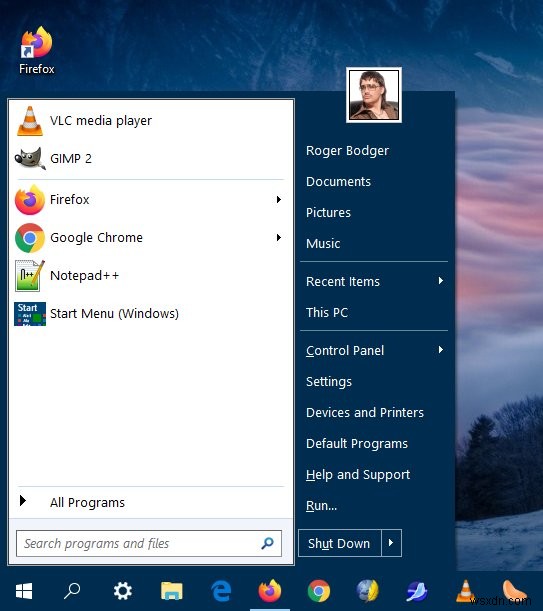543x611 pixels.
Task: Launch Google Chrome from the taskbar
Action: pyautogui.click(x=319, y=591)
